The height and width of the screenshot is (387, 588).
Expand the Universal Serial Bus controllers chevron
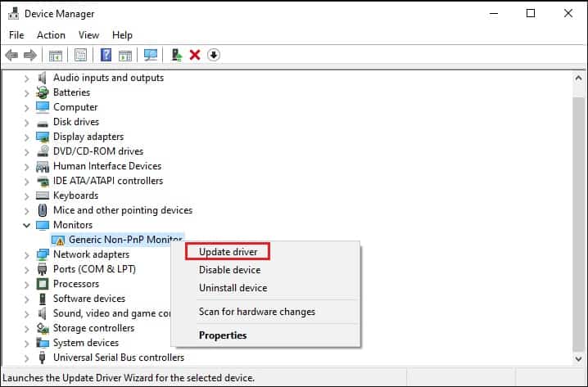(x=26, y=358)
